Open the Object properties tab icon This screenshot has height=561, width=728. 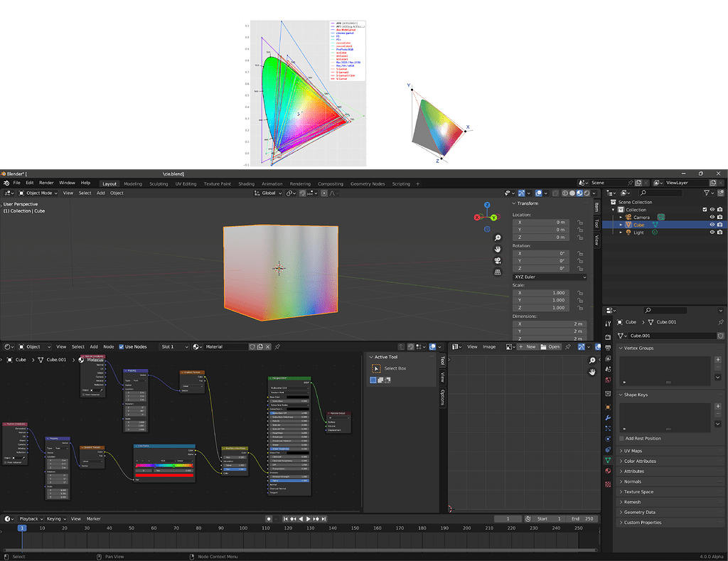tap(608, 407)
